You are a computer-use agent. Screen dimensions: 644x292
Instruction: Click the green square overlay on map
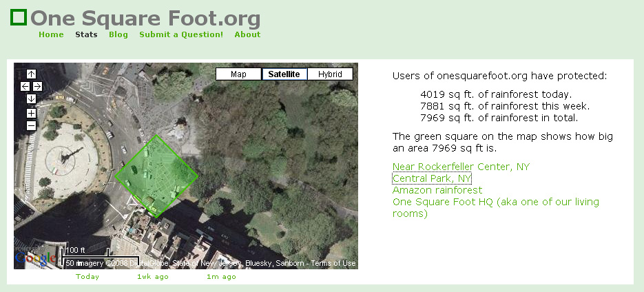156,176
